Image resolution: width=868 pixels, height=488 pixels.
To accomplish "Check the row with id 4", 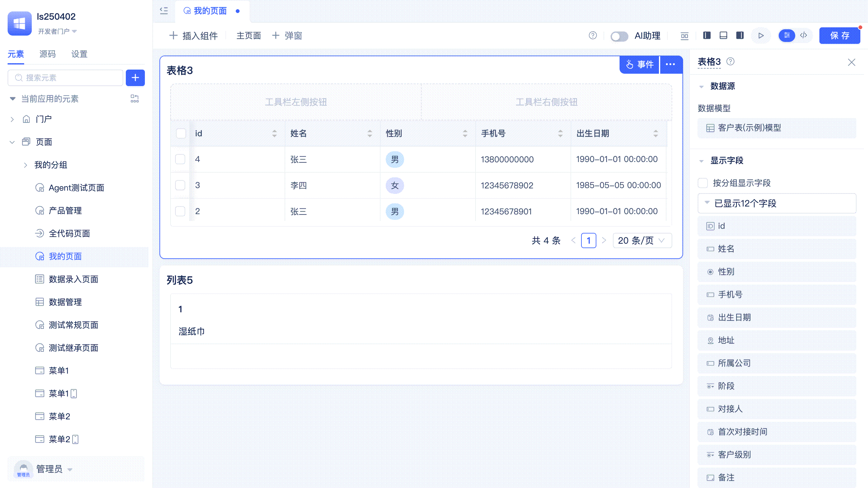I will tap(180, 159).
